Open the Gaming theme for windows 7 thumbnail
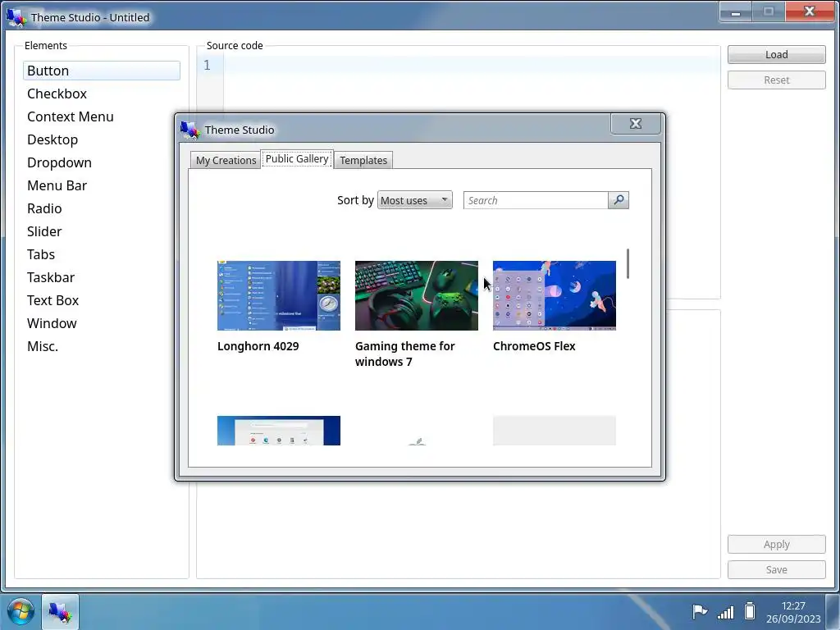This screenshot has width=840, height=630. coord(416,295)
